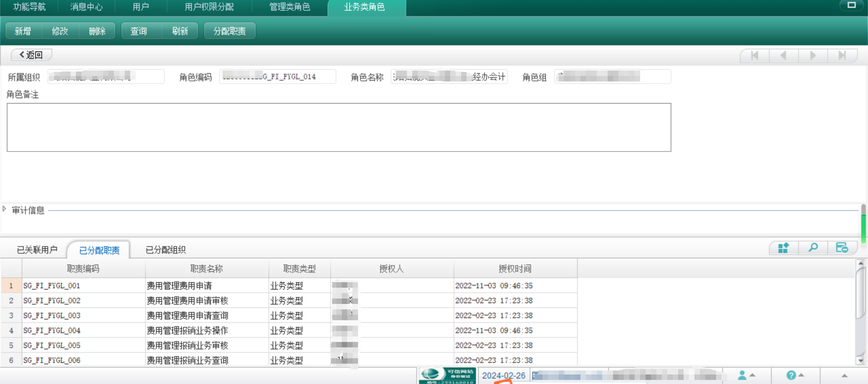Jump to the first record navigation icon
Screen dimensions: 868x384
(x=755, y=56)
